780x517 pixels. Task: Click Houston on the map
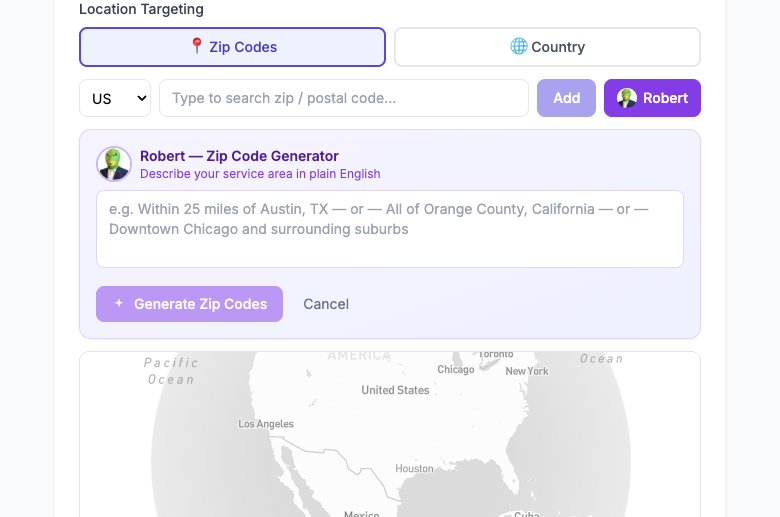click(x=414, y=468)
